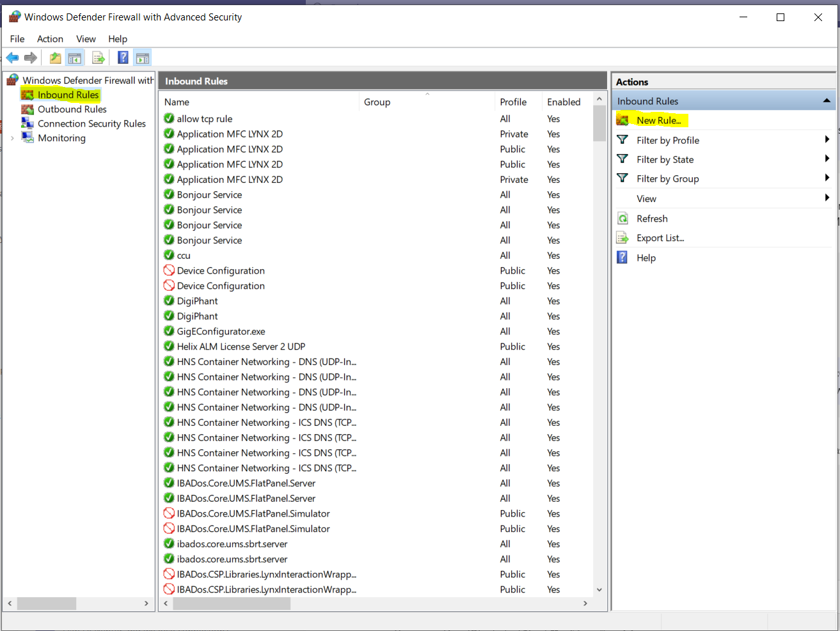This screenshot has height=631, width=840.
Task: Select Outbound Rules in the tree
Action: [x=72, y=109]
